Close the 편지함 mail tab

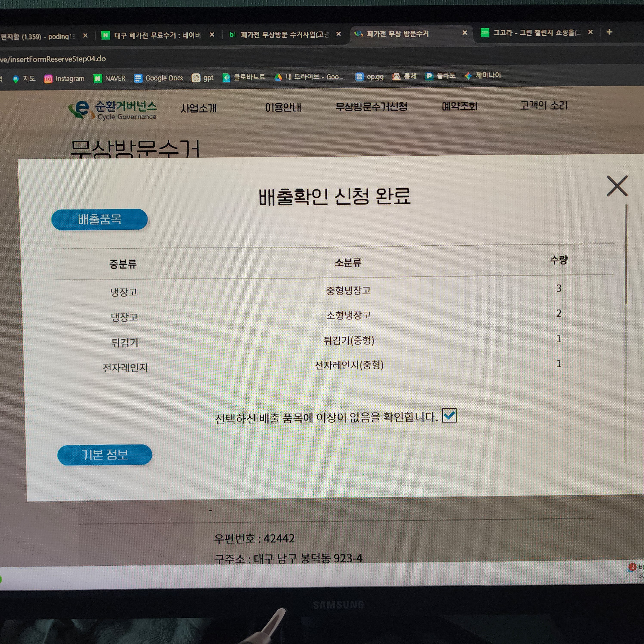tap(85, 35)
